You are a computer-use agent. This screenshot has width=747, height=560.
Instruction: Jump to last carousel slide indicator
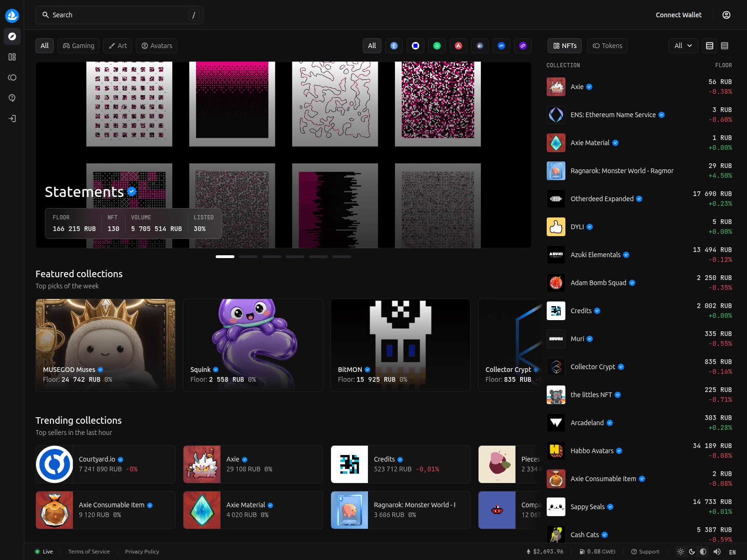pyautogui.click(x=342, y=257)
